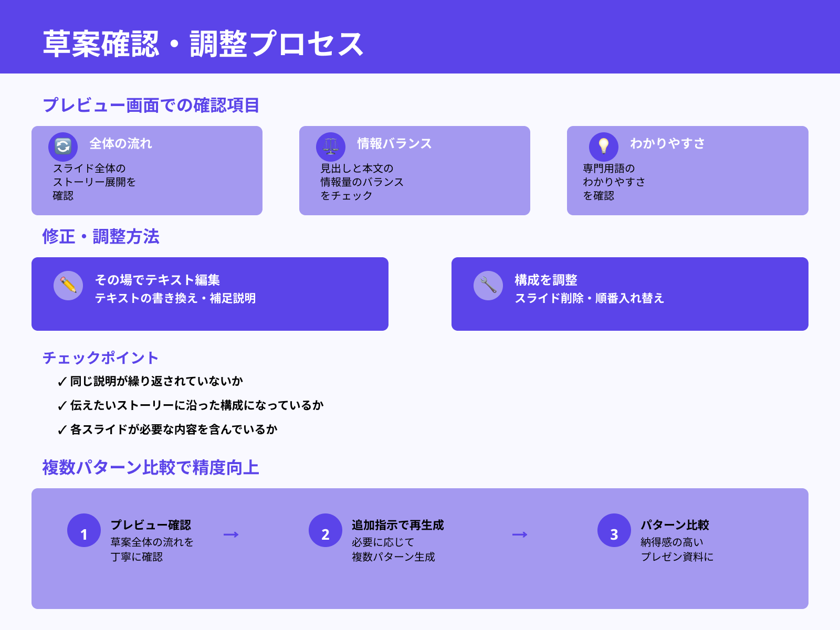Click the numbered circle 1 for プレビュー確認

(x=83, y=534)
